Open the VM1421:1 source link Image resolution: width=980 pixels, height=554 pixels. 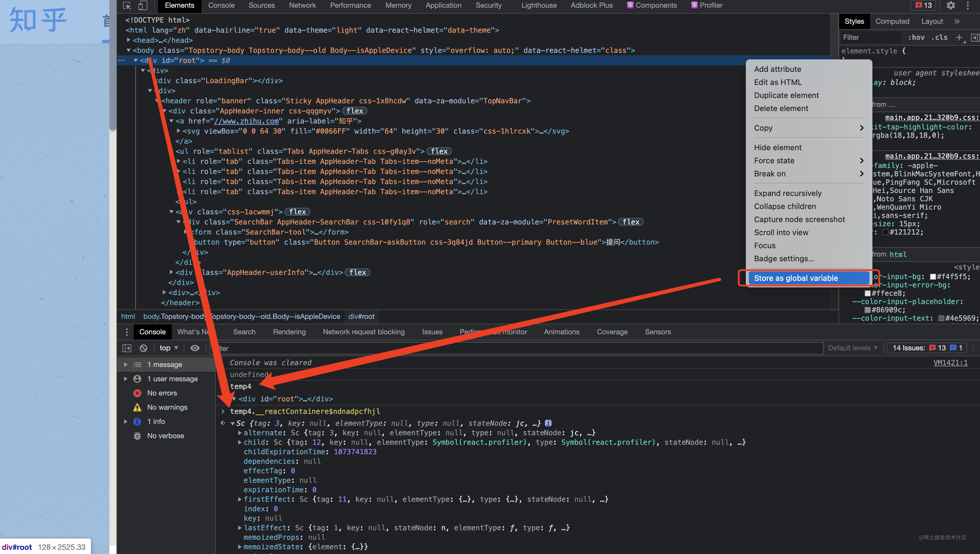point(950,363)
